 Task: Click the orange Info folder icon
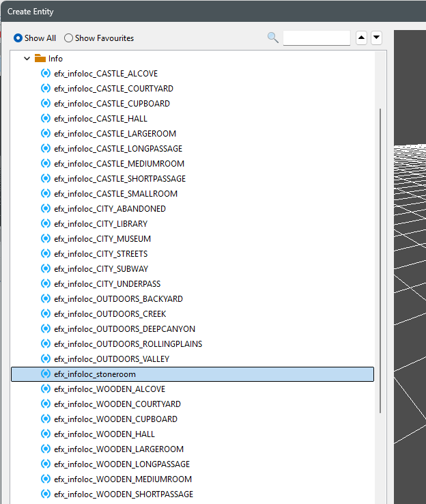[40, 58]
